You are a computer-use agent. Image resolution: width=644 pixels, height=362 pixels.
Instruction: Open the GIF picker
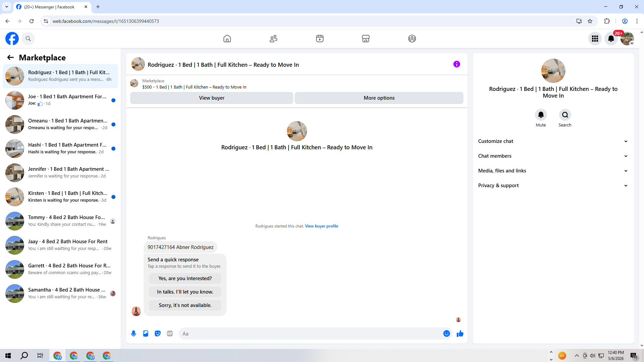point(170,333)
